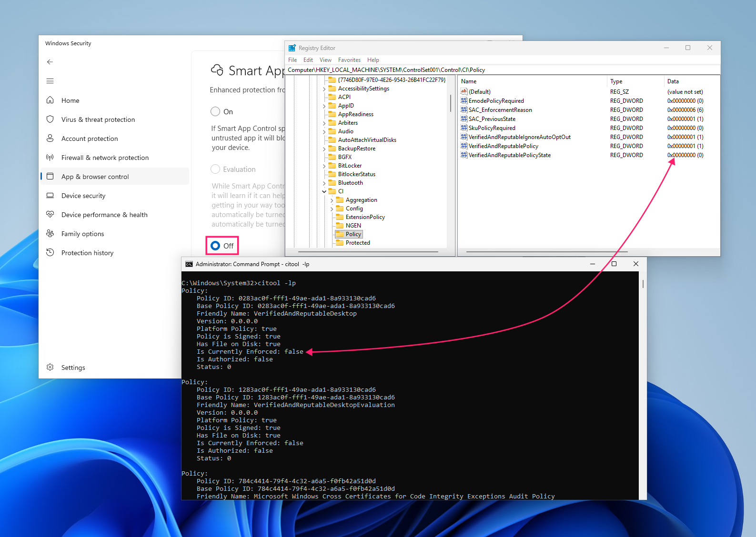Click the Command Prompt title bar icon

point(189,264)
